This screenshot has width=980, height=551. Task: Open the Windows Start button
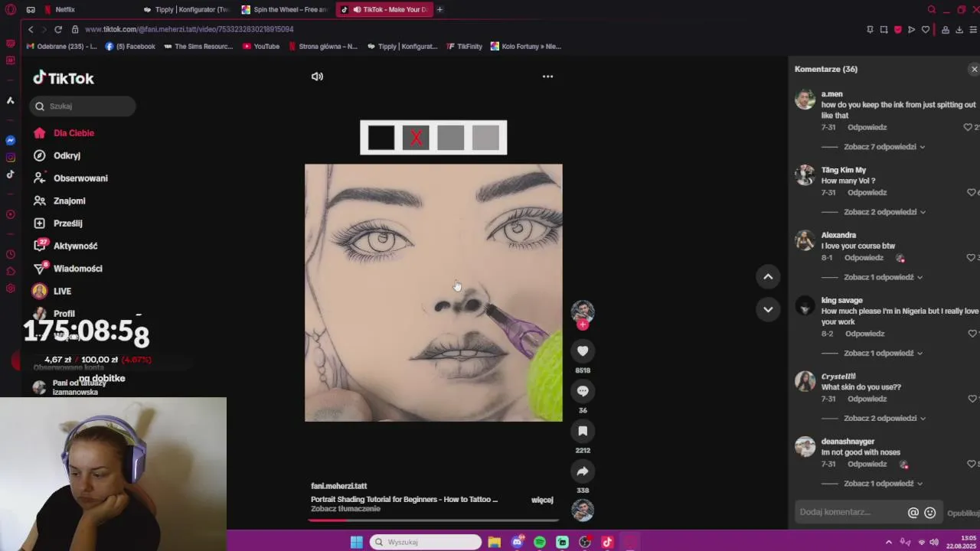pos(356,542)
